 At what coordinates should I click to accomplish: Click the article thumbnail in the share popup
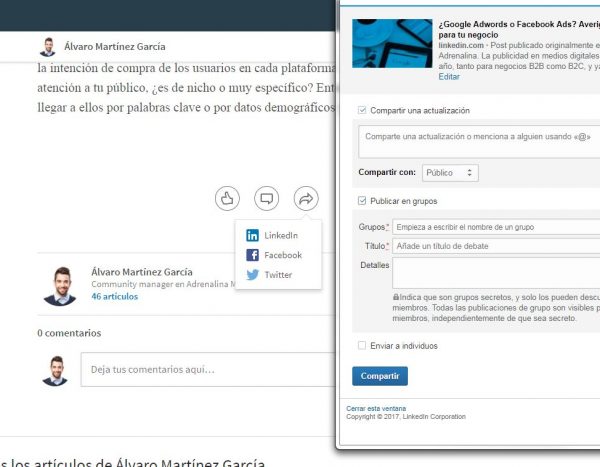click(392, 43)
